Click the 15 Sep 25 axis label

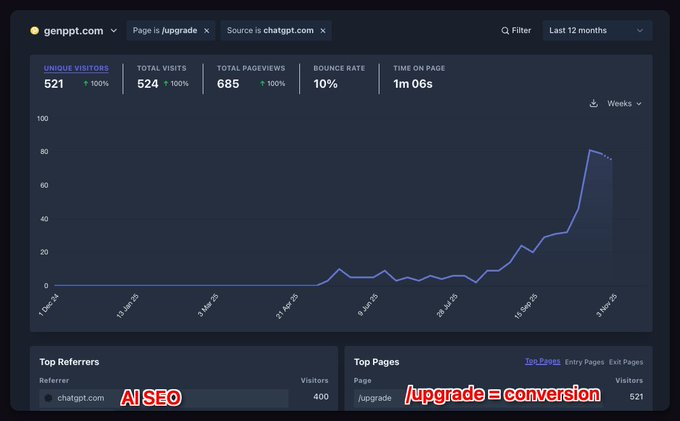tap(526, 306)
